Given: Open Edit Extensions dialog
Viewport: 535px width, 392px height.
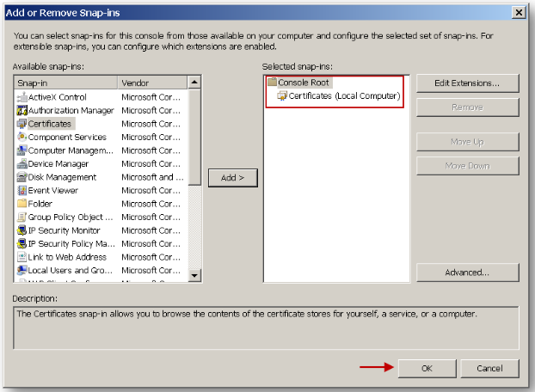Looking at the screenshot, I should 467,83.
